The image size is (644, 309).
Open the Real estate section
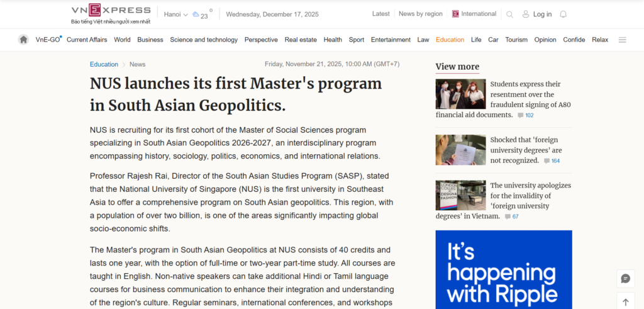click(x=301, y=40)
